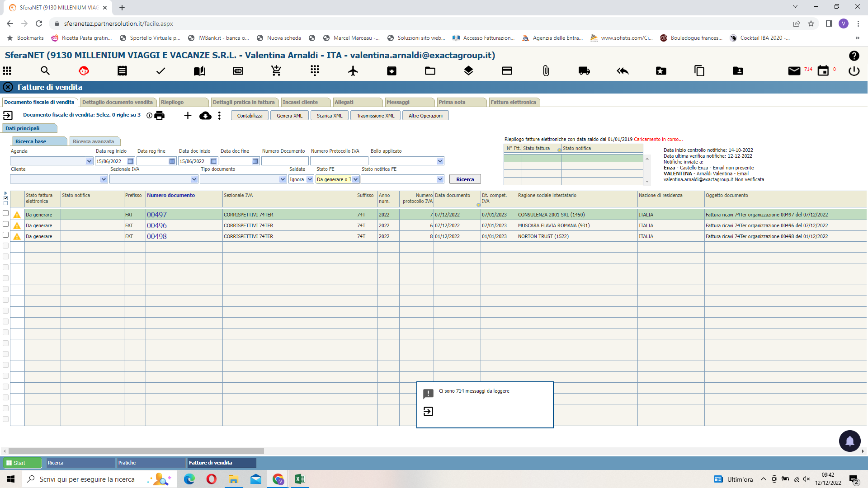The width and height of the screenshot is (868, 488).
Task: Click the horizontal scrollbar at the bottom
Action: 136,451
